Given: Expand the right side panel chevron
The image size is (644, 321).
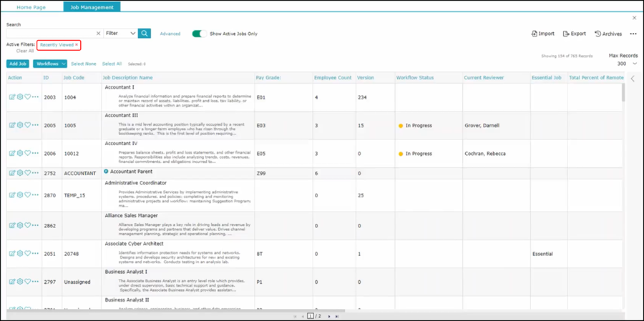Looking at the screenshot, I should (x=633, y=79).
